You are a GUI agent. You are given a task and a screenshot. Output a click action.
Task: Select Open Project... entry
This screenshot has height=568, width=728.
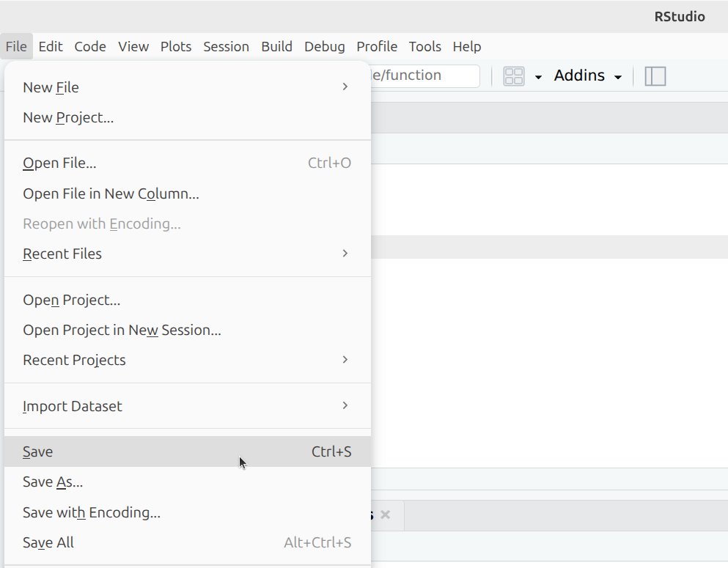(x=188, y=300)
